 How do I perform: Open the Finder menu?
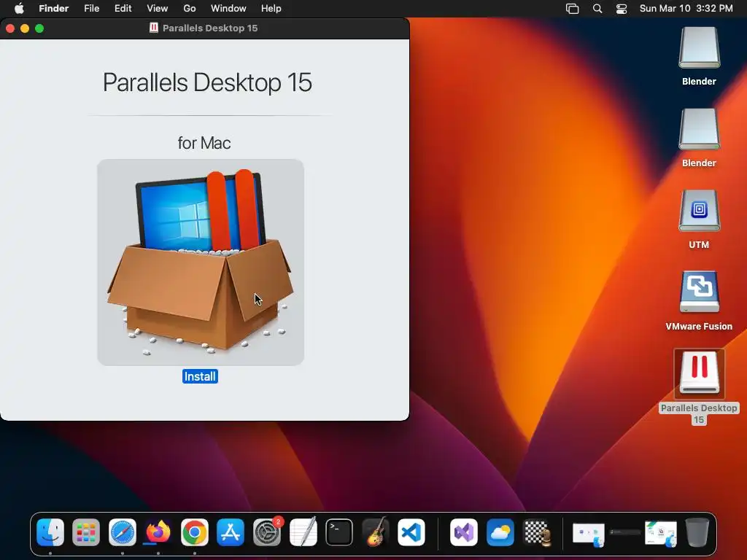(x=54, y=9)
